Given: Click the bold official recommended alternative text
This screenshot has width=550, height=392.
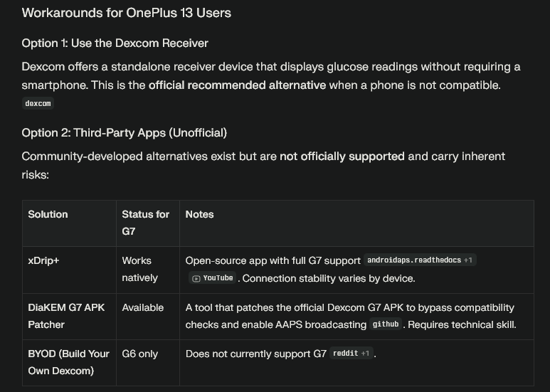Looking at the screenshot, I should [x=237, y=85].
